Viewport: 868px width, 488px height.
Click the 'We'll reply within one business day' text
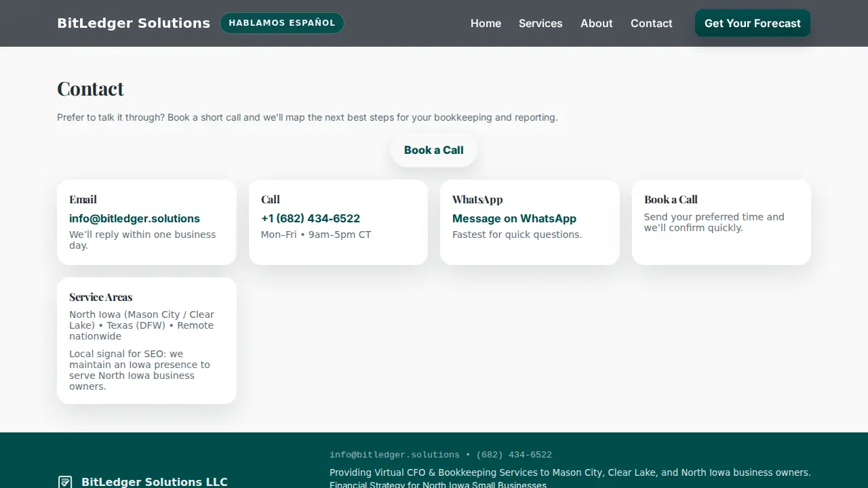(142, 240)
